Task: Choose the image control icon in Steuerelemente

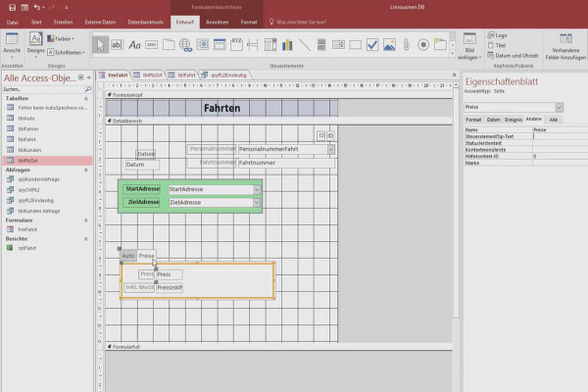Action: point(389,45)
